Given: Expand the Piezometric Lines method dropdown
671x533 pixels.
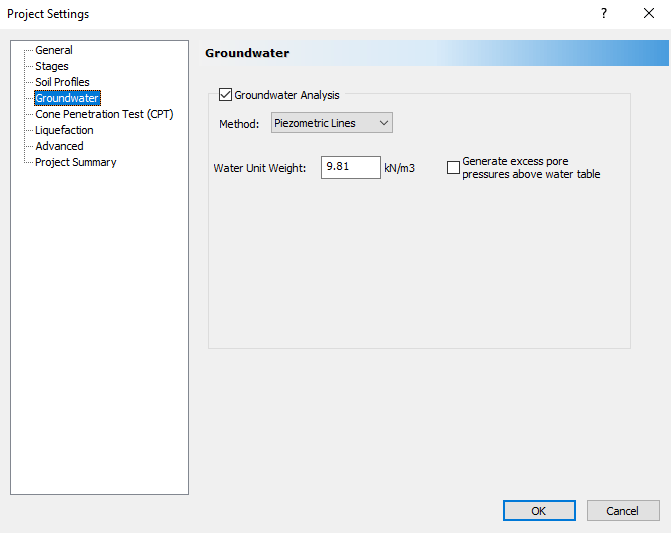Looking at the screenshot, I should (332, 123).
